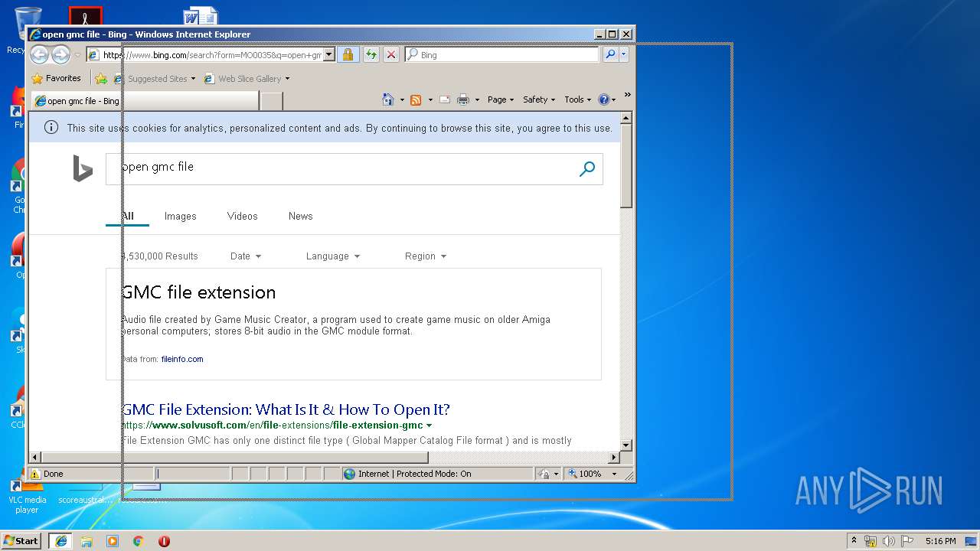Click the volume speaker tray icon
The height and width of the screenshot is (551, 980).
click(x=889, y=541)
